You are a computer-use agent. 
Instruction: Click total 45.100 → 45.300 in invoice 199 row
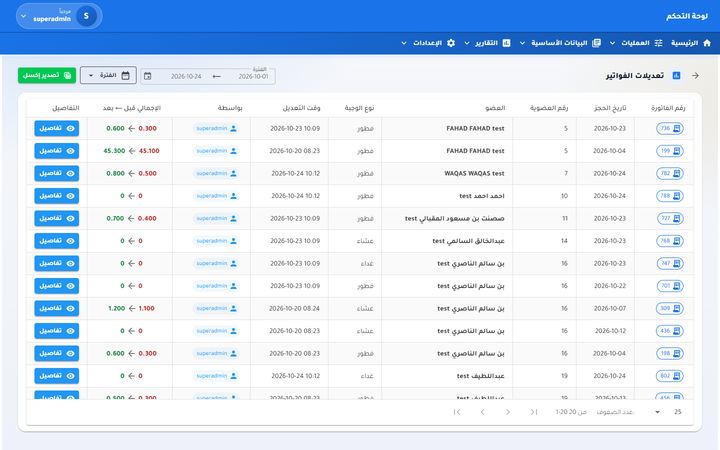[131, 151]
